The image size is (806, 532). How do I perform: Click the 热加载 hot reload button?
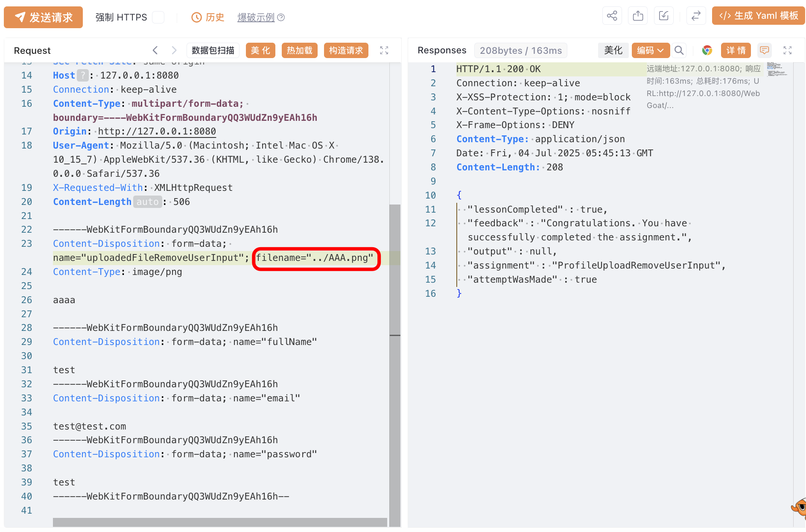pos(299,50)
